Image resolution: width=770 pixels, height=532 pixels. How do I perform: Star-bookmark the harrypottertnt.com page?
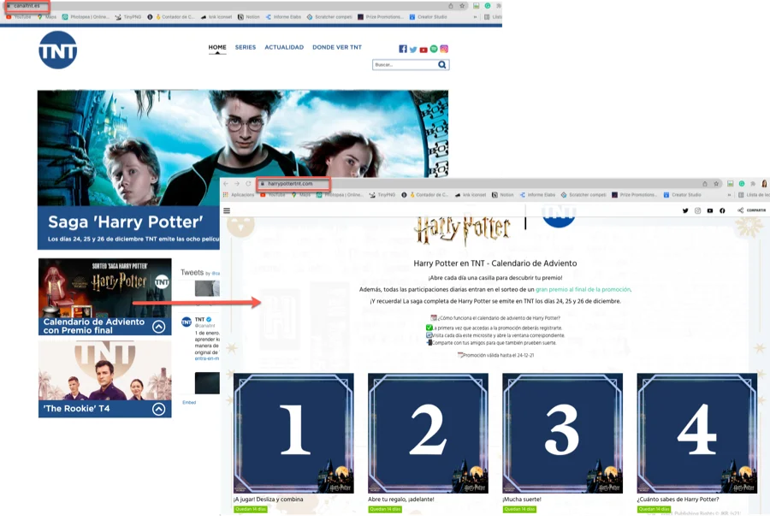click(716, 184)
